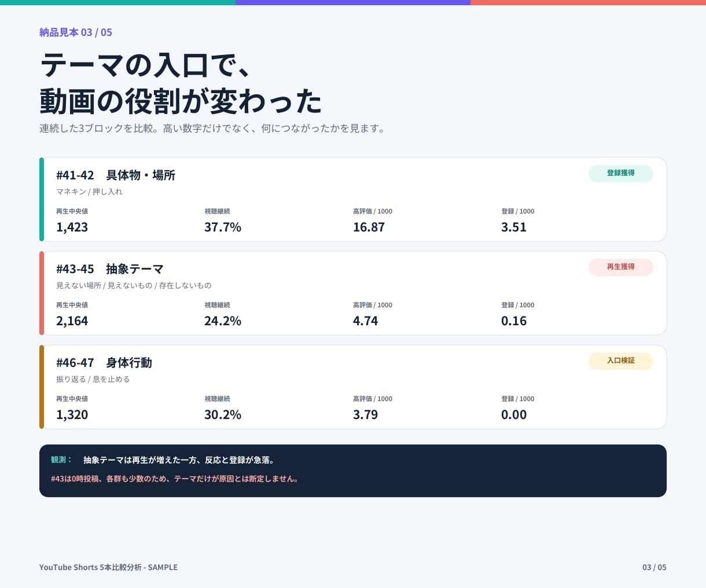Click the title line '動画の役割が変わった'

181,101
